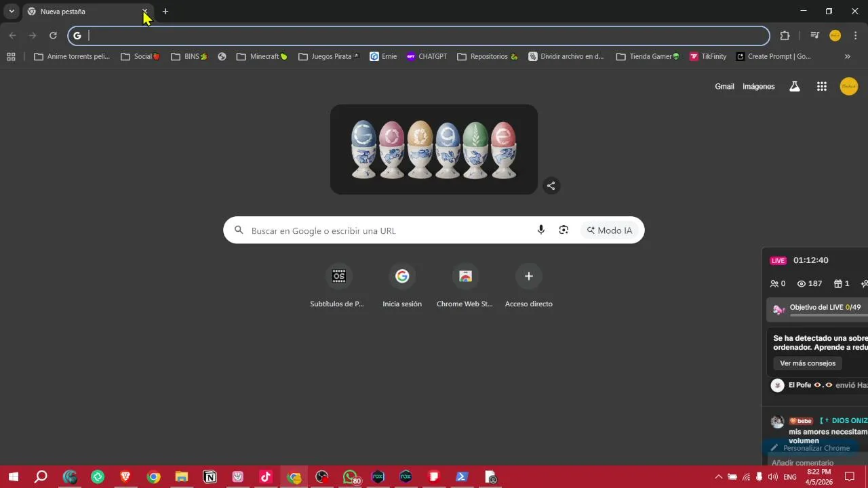This screenshot has height=488, width=868.
Task: Click the Google Easter eggs doodle
Action: click(x=434, y=149)
